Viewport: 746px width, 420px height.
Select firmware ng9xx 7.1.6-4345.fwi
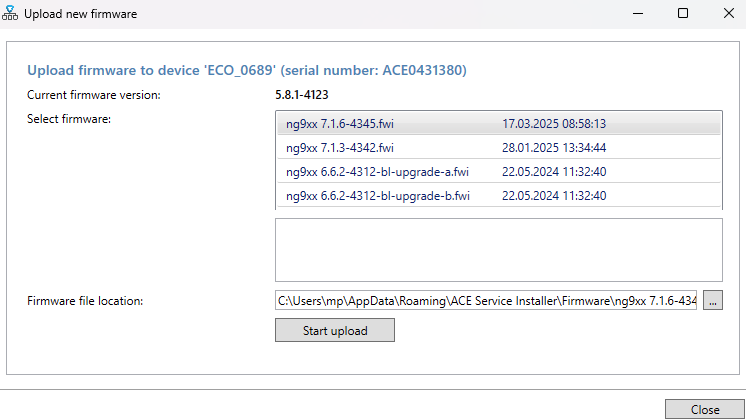[341, 124]
